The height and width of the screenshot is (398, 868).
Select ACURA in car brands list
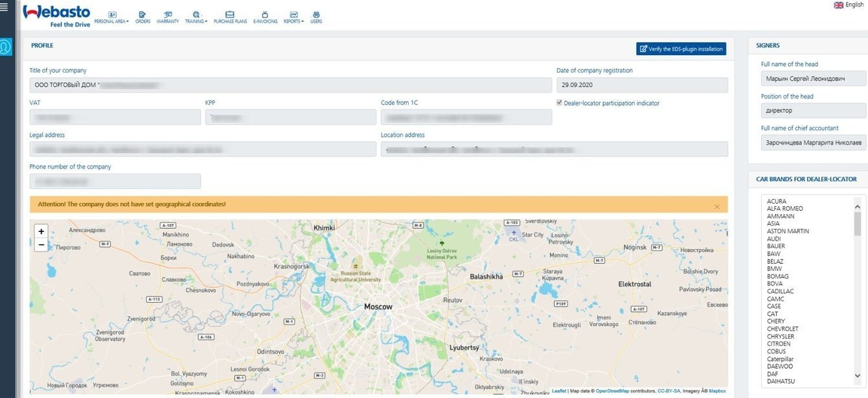click(777, 201)
